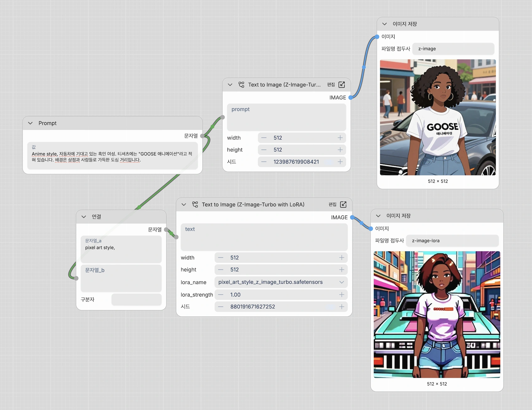Collapse the z-image-lora 이미지 저장 node
532x410 pixels.
point(378,216)
